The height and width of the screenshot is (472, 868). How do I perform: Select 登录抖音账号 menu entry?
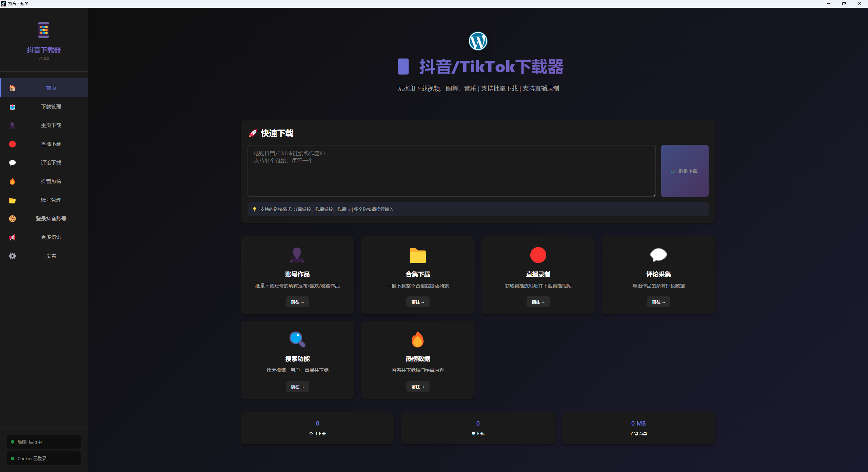point(44,218)
